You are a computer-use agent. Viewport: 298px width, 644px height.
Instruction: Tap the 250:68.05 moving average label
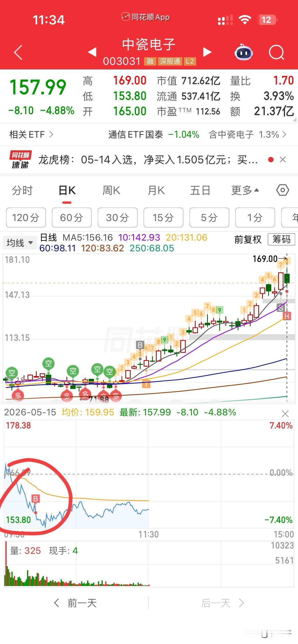(152, 248)
